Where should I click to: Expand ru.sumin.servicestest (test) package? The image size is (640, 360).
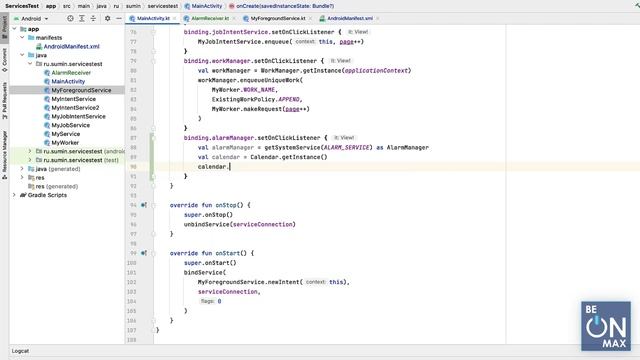[30, 160]
